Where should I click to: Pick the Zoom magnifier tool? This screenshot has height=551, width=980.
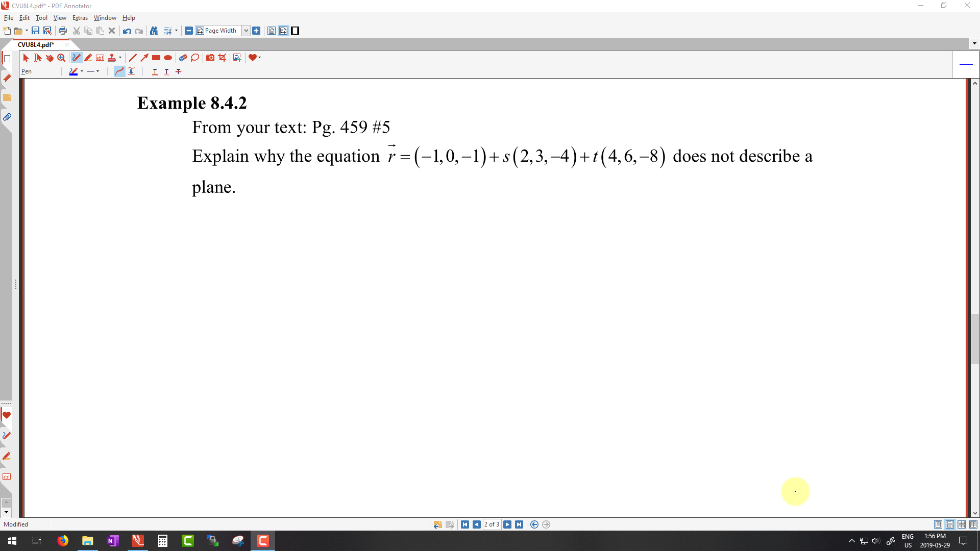pos(61,58)
